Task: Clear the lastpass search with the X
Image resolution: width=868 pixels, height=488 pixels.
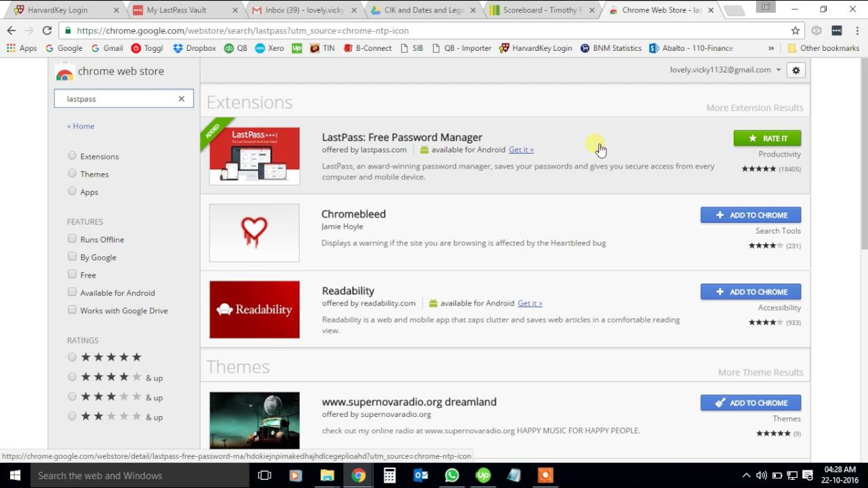Action: [181, 99]
